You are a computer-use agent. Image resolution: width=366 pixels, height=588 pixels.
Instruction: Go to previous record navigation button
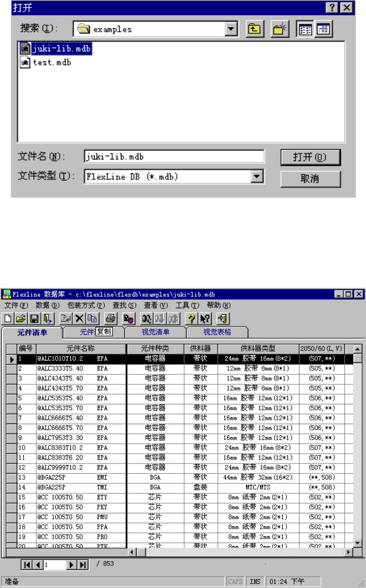pyautogui.click(x=38, y=564)
